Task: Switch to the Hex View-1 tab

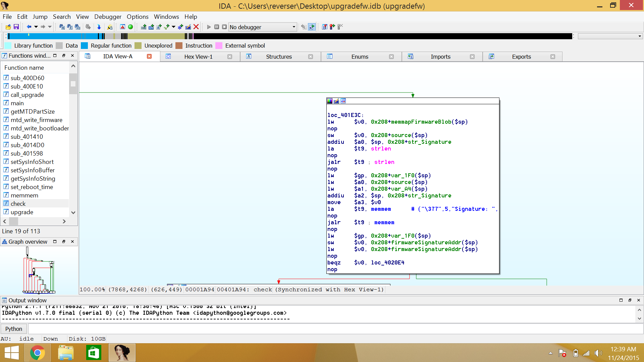Action: pyautogui.click(x=198, y=57)
